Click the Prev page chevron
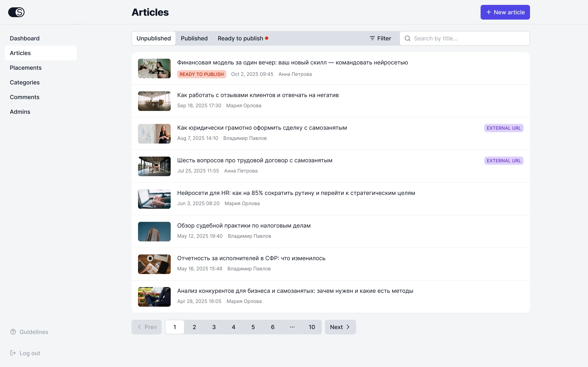 [139, 327]
